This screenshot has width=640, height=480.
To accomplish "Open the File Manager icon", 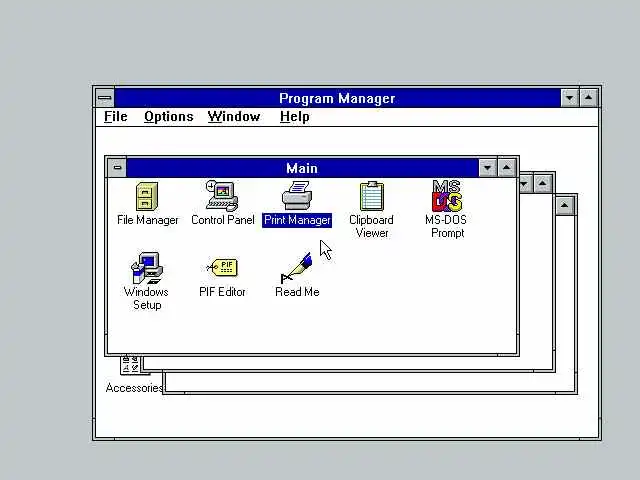I will pyautogui.click(x=147, y=196).
